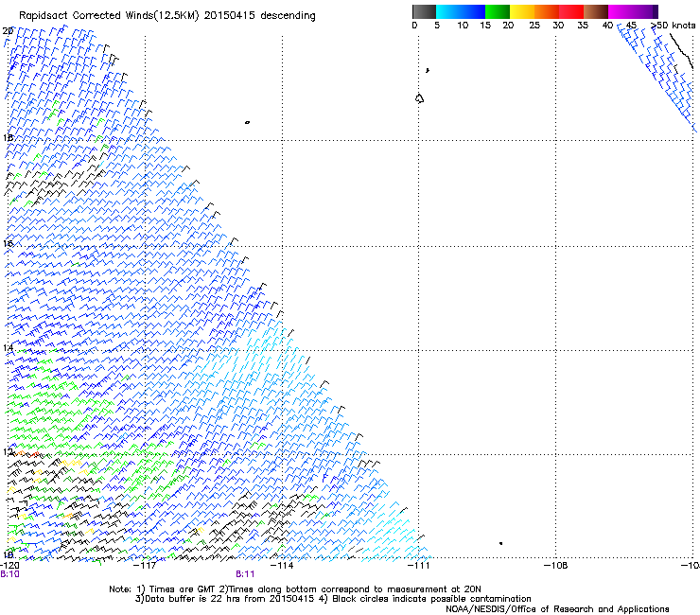Image resolution: width=700 pixels, height=615 pixels.
Task: Click the '>50 knots' legend label
Action: [673, 26]
